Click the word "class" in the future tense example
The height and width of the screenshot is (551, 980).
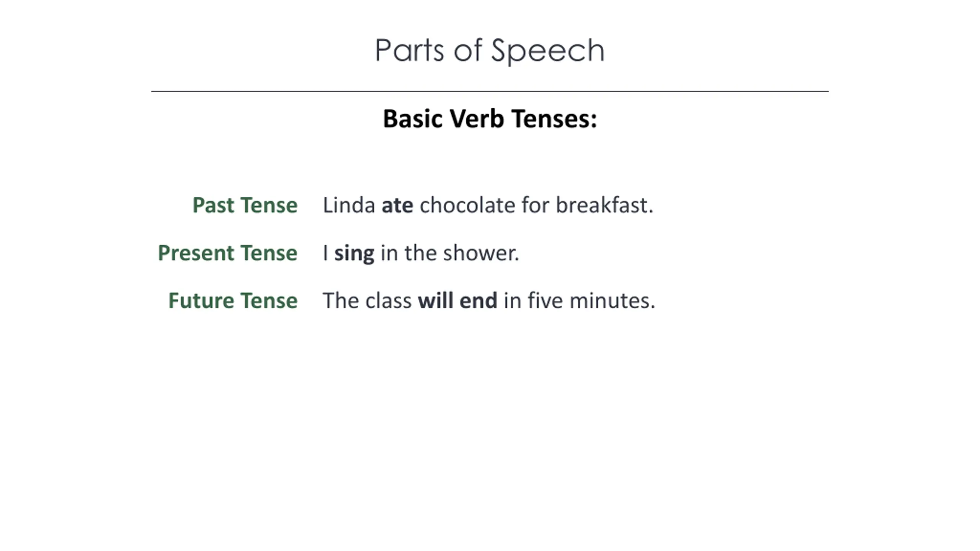388,301
